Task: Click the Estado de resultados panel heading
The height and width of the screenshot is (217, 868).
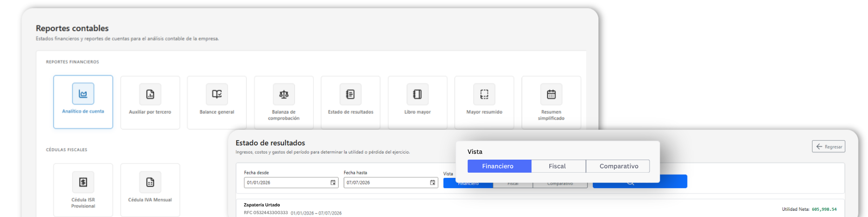Action: click(x=270, y=143)
